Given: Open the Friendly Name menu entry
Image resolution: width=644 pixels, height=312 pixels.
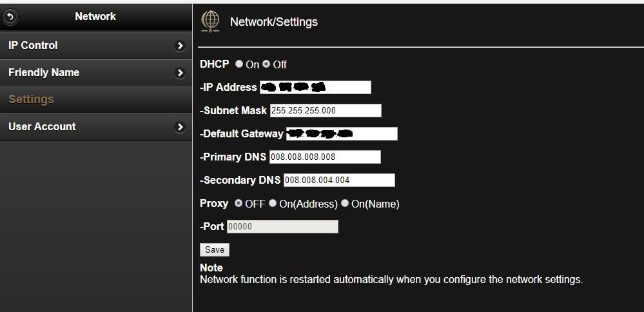Looking at the screenshot, I should (x=95, y=73).
